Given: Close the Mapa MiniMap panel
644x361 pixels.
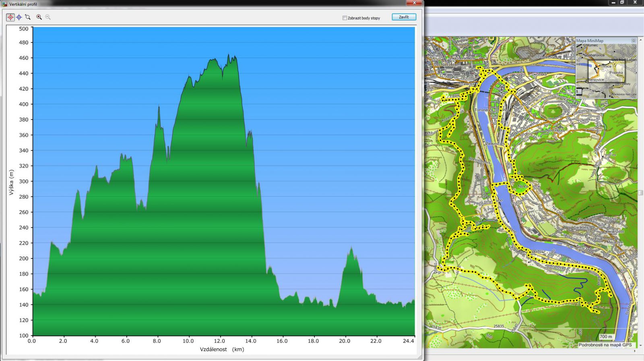Looking at the screenshot, I should [x=634, y=41].
